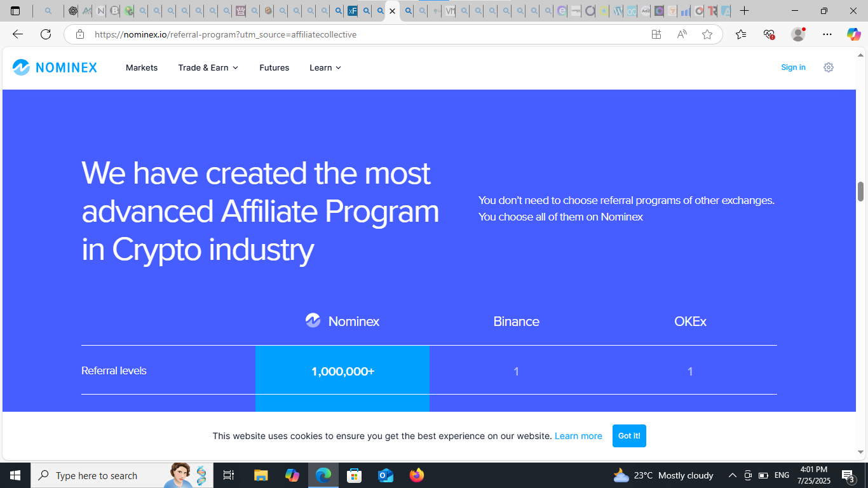Image resolution: width=868 pixels, height=488 pixels.
Task: Click the Nominex logo in the header
Action: [55, 67]
